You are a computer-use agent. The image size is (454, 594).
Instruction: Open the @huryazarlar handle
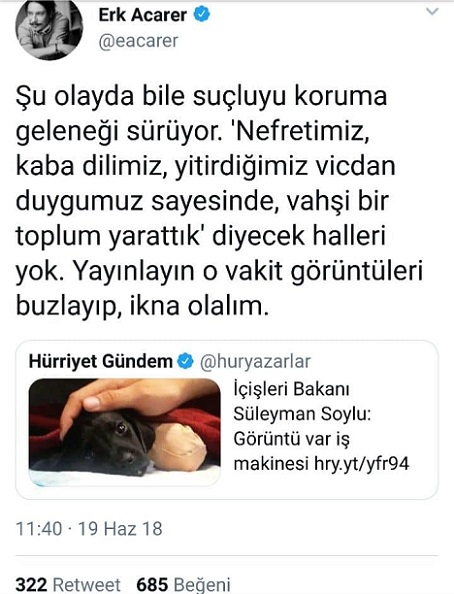pos(255,361)
